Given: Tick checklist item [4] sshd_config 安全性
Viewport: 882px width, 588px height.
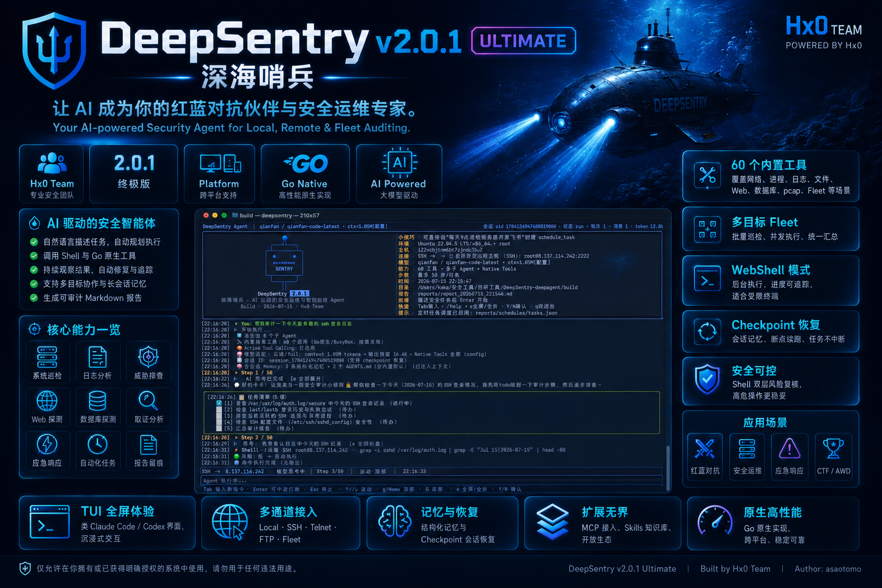Looking at the screenshot, I should (x=219, y=422).
